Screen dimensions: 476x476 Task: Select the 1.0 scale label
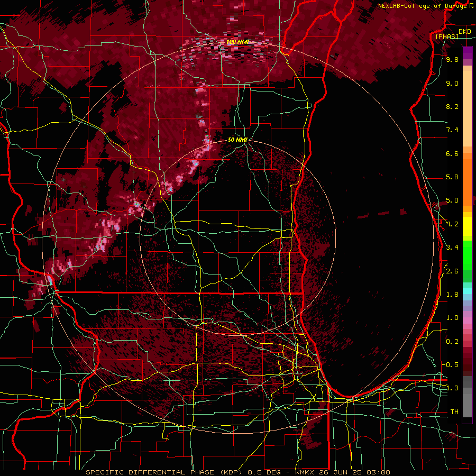pyautogui.click(x=452, y=318)
